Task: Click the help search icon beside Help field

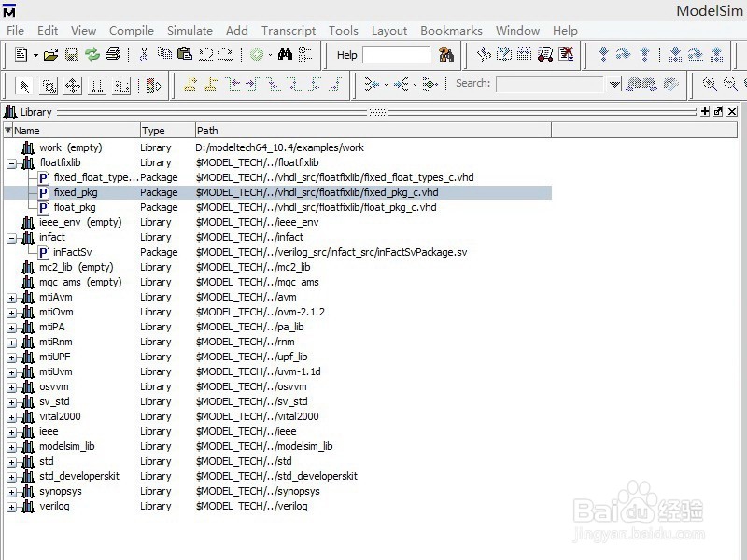Action: click(446, 55)
